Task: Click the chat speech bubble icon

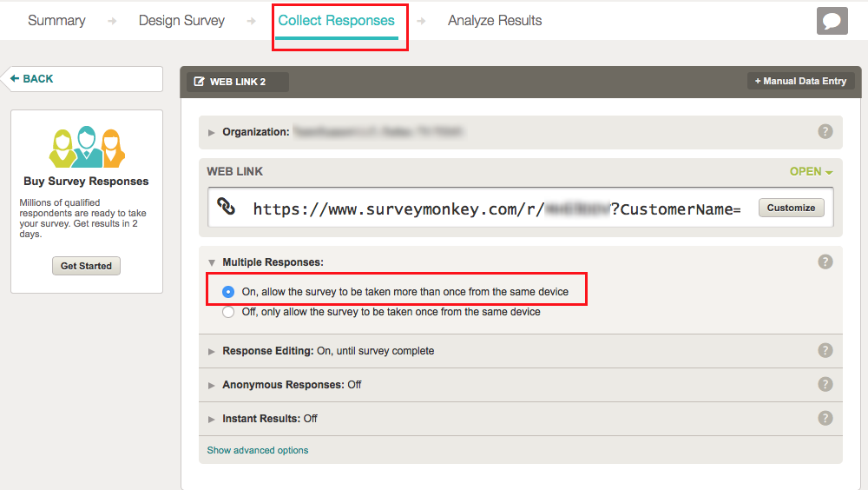Action: click(832, 21)
